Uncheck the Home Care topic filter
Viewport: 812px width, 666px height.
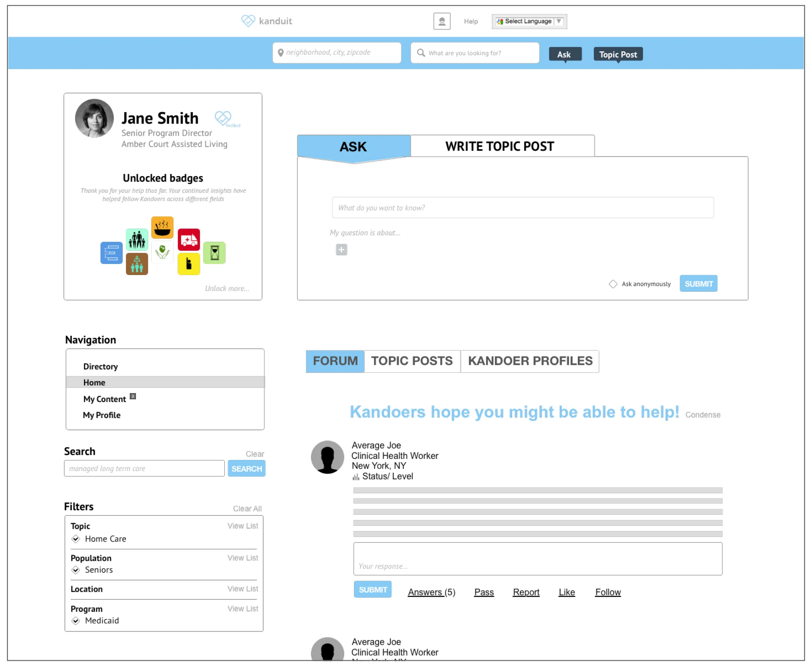(76, 539)
